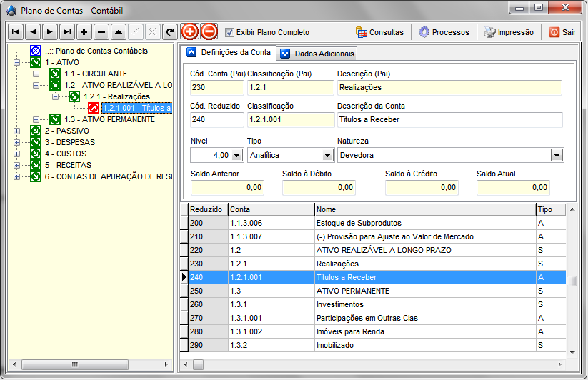Click the Sair button
This screenshot has height=380, width=588.
[x=562, y=32]
